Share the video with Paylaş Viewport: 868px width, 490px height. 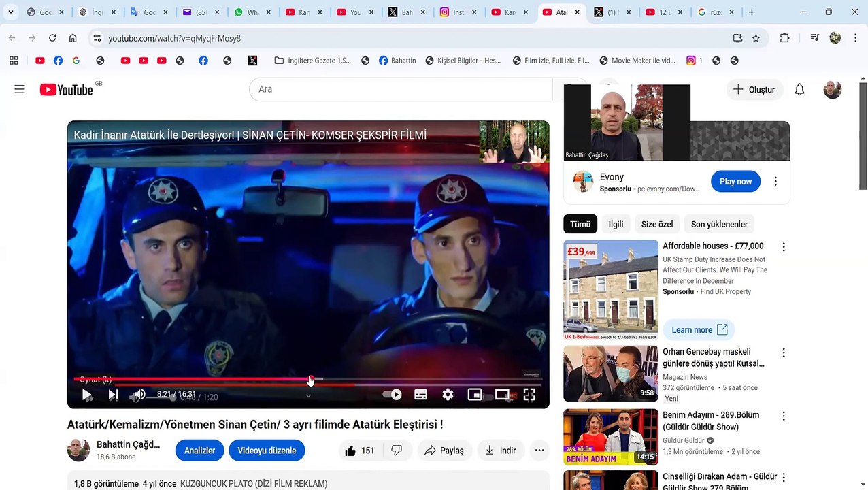pyautogui.click(x=444, y=451)
